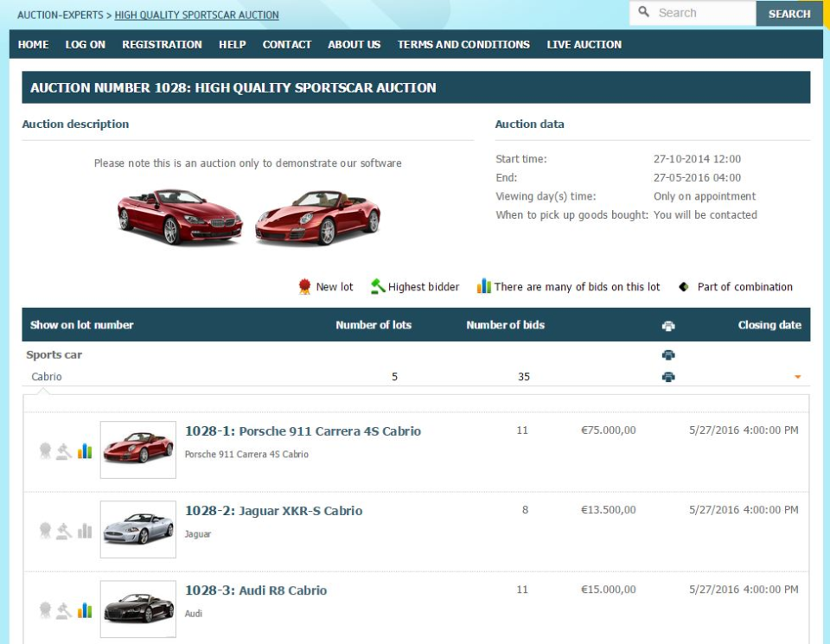This screenshot has width=830, height=644.
Task: Open lot 1028-1: Porsche 911 Carrera 4S Cabrio
Action: point(303,430)
